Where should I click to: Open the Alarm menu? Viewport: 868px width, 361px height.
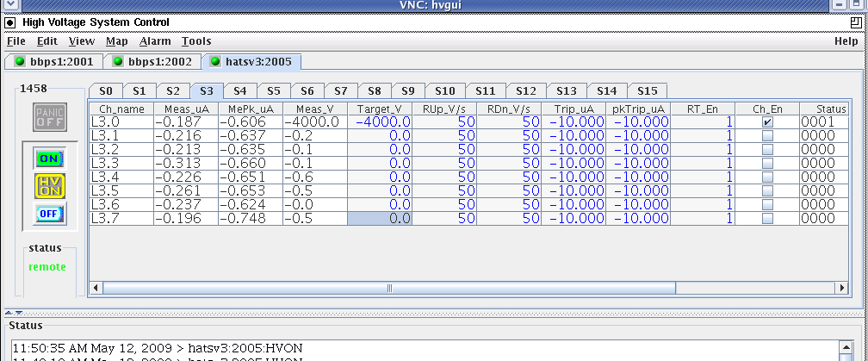[155, 41]
